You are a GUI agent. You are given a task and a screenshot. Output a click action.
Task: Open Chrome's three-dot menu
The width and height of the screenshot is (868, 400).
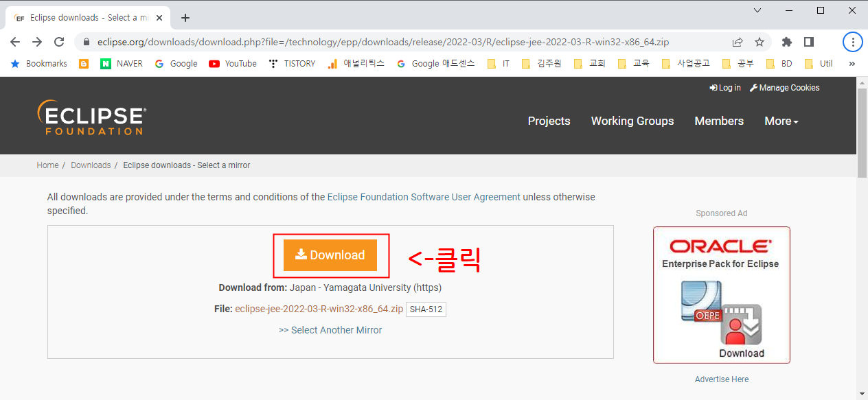[x=853, y=42]
